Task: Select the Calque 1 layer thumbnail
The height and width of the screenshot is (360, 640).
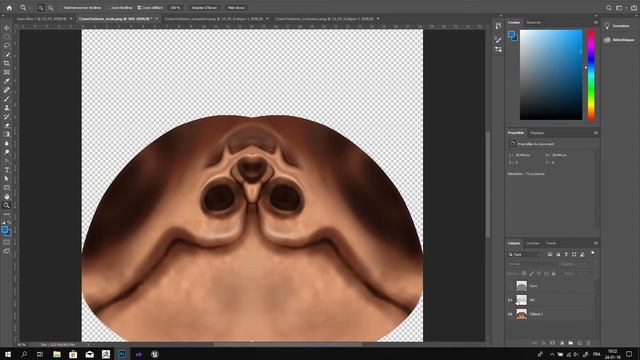Action: click(522, 314)
